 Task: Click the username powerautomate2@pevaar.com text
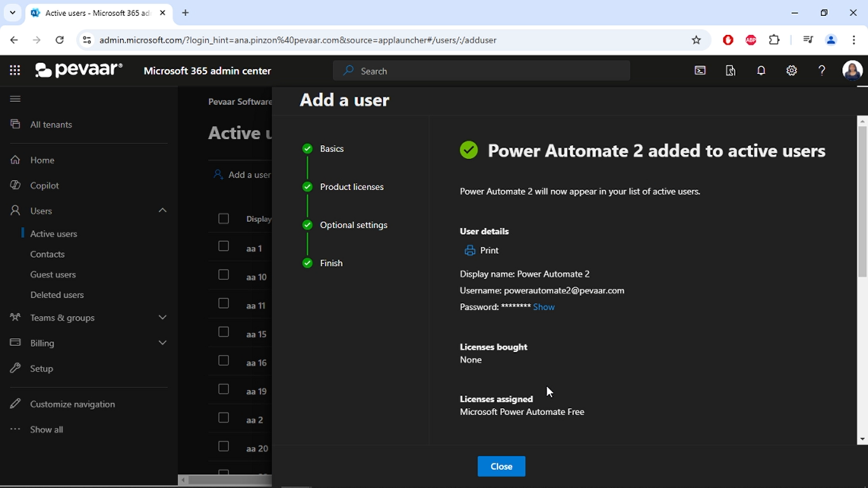pos(564,290)
